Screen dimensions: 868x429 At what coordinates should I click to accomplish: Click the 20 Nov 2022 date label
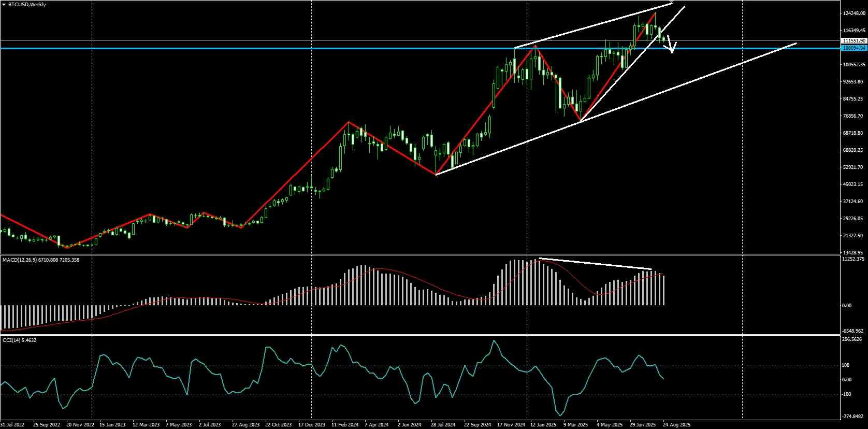[79, 425]
